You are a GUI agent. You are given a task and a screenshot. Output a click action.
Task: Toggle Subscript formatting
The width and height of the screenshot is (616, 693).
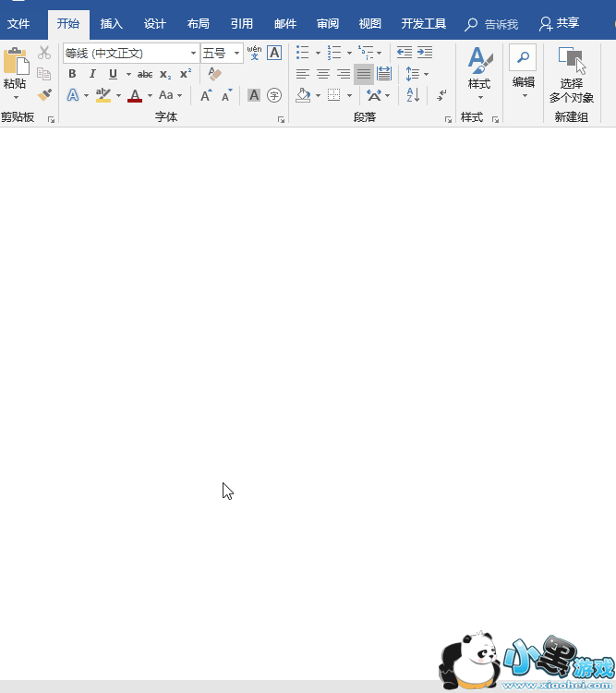(165, 74)
